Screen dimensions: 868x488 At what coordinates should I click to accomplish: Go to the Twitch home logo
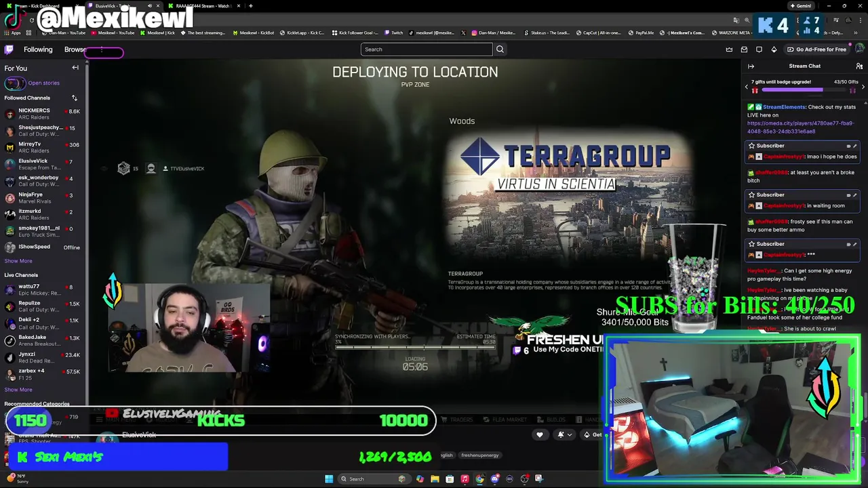pyautogui.click(x=9, y=49)
